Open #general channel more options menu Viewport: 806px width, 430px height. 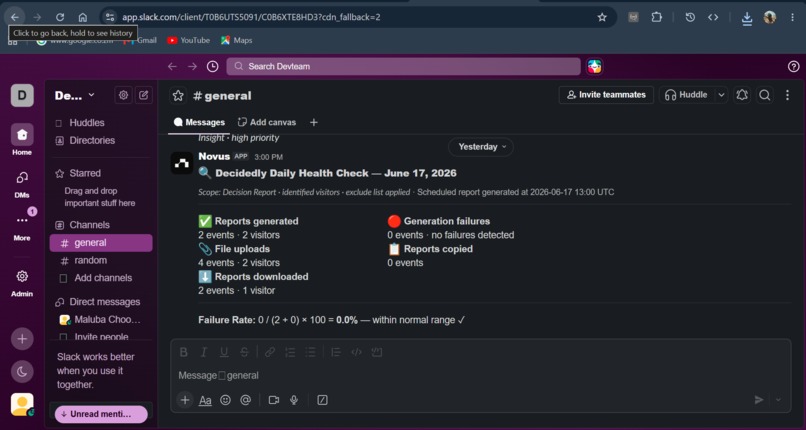(x=787, y=95)
